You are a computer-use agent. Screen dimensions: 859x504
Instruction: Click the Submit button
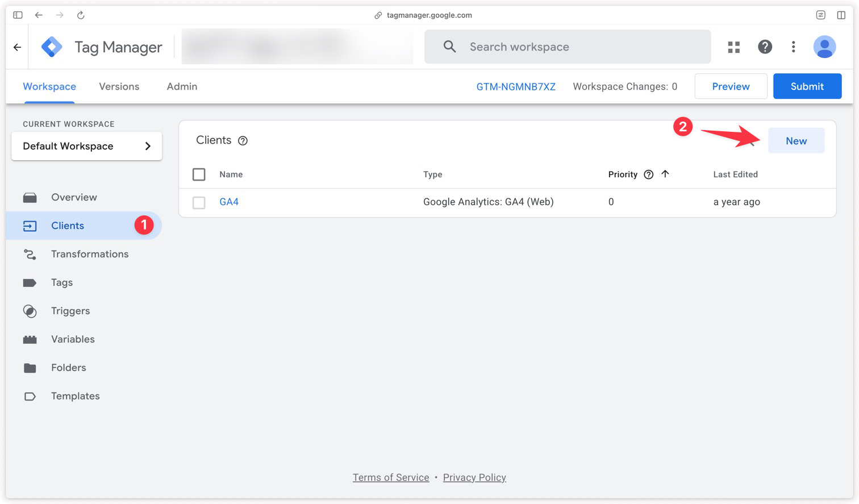[807, 86]
